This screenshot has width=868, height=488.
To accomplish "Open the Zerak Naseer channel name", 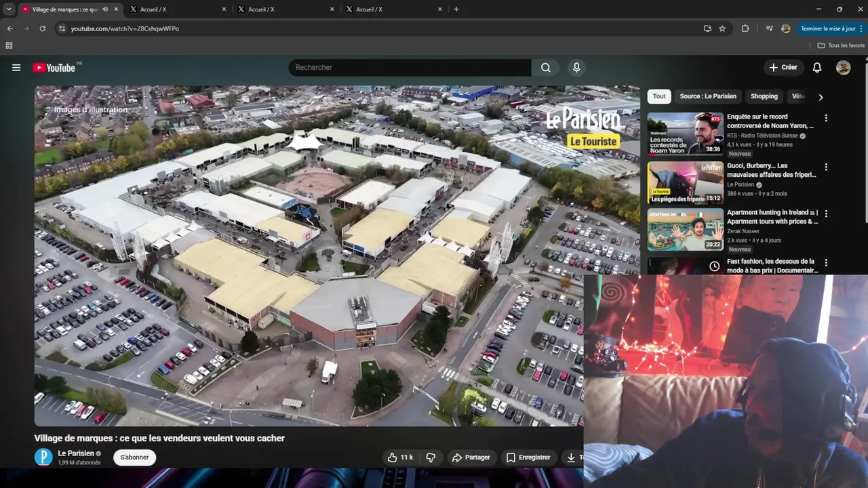I will pos(743,231).
